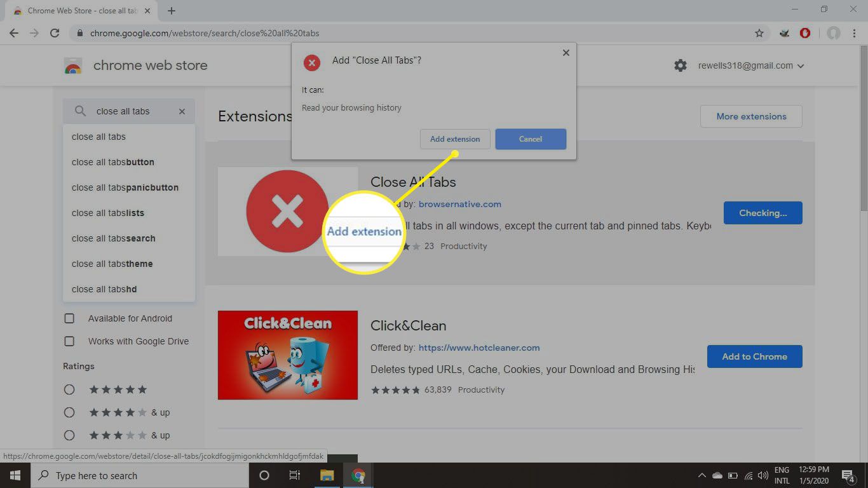Check the Available for Android box
Viewport: 868px width, 488px height.
[x=69, y=318]
